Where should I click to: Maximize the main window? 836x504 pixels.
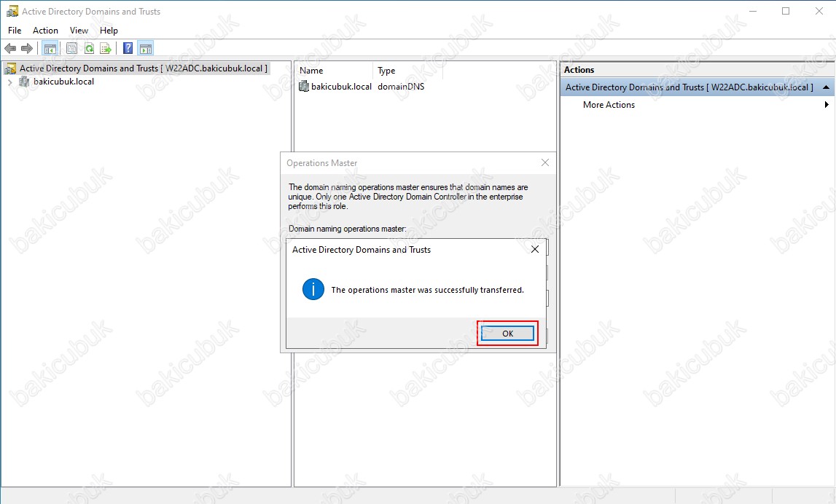pos(786,11)
